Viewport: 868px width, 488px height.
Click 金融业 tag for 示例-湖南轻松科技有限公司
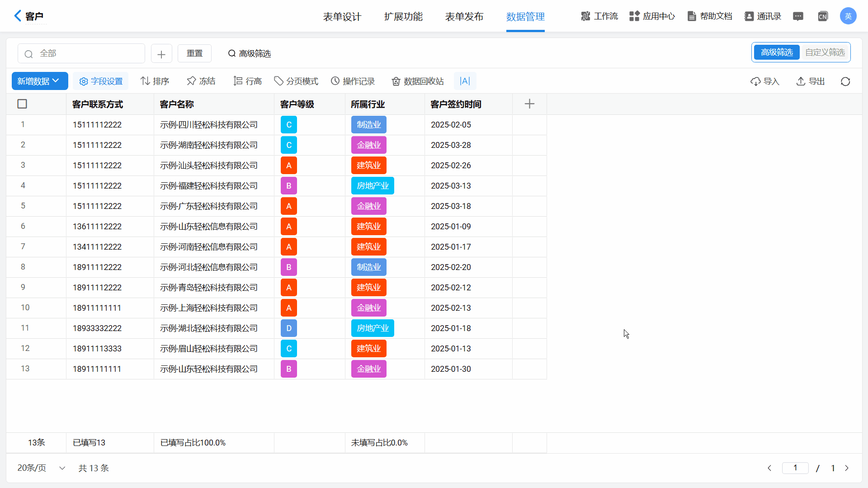tap(369, 145)
